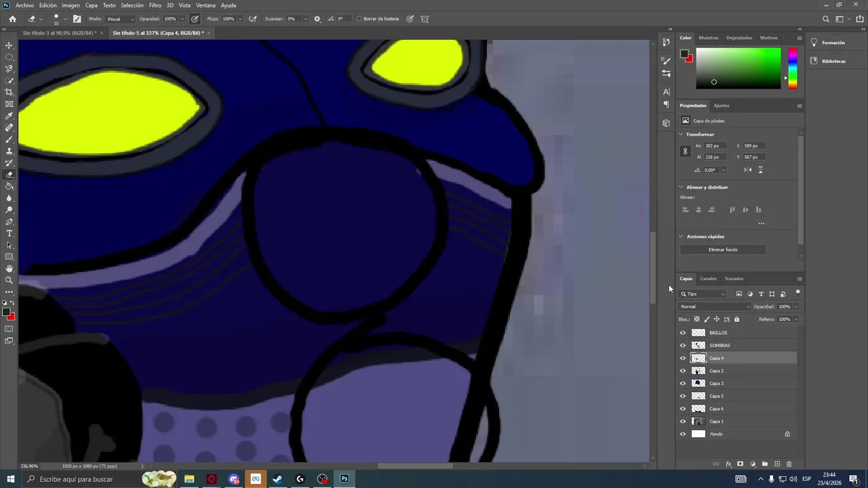This screenshot has height=488, width=868.
Task: Create new adjustment layer icon
Action: [753, 464]
